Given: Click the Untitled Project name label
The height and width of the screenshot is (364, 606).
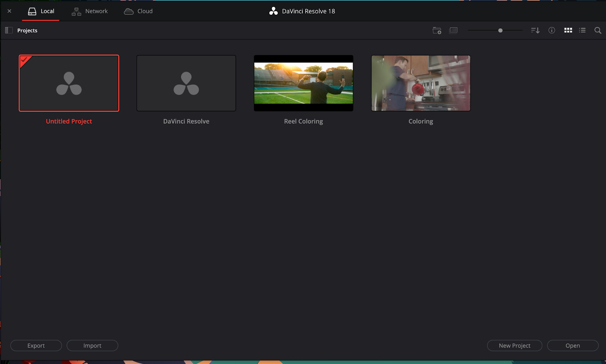Looking at the screenshot, I should tap(69, 121).
